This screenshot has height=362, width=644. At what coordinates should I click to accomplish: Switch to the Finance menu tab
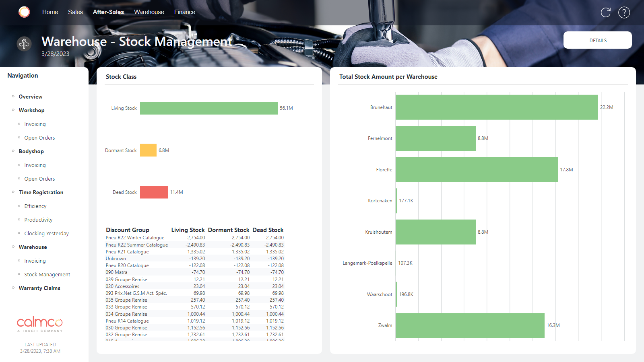pos(184,12)
